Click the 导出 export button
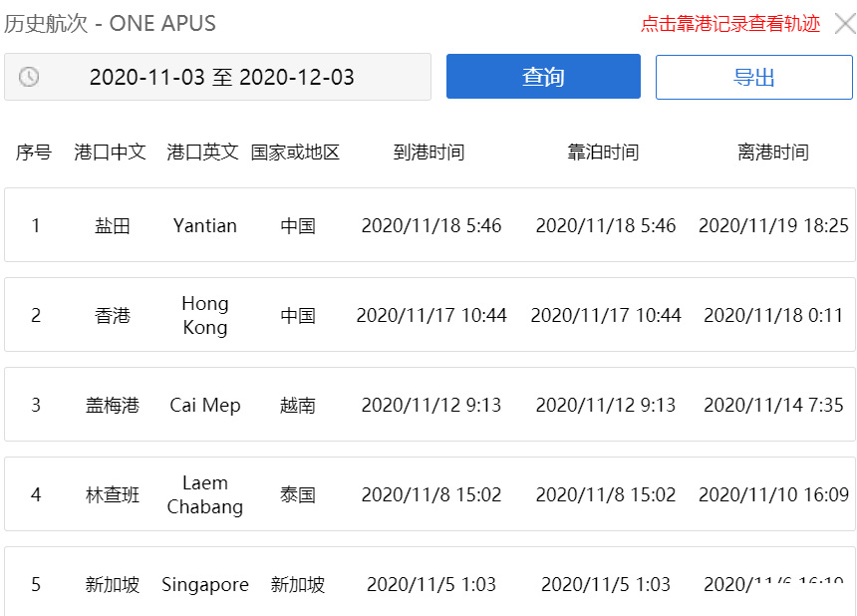Viewport: 857px width, 616px height. click(x=754, y=77)
